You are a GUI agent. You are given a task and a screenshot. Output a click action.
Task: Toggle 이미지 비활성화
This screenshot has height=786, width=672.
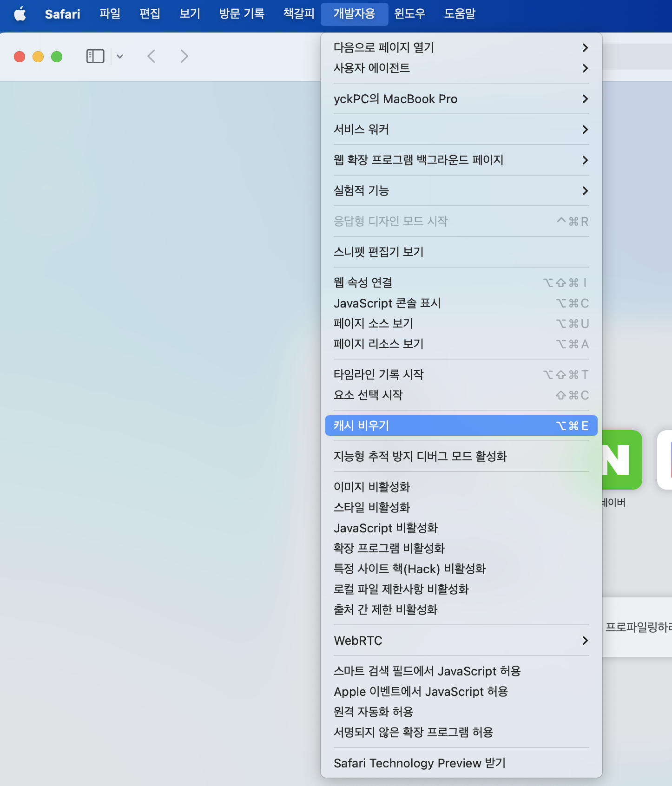point(461,487)
